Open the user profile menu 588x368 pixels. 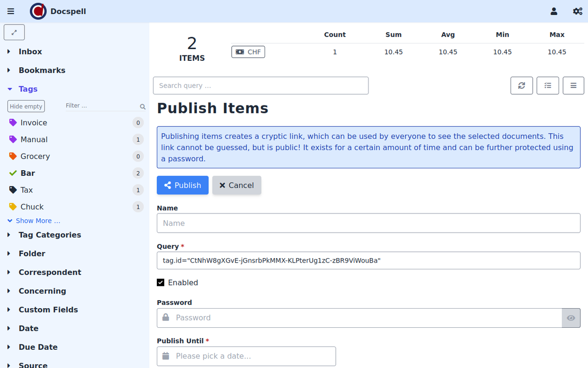click(554, 11)
